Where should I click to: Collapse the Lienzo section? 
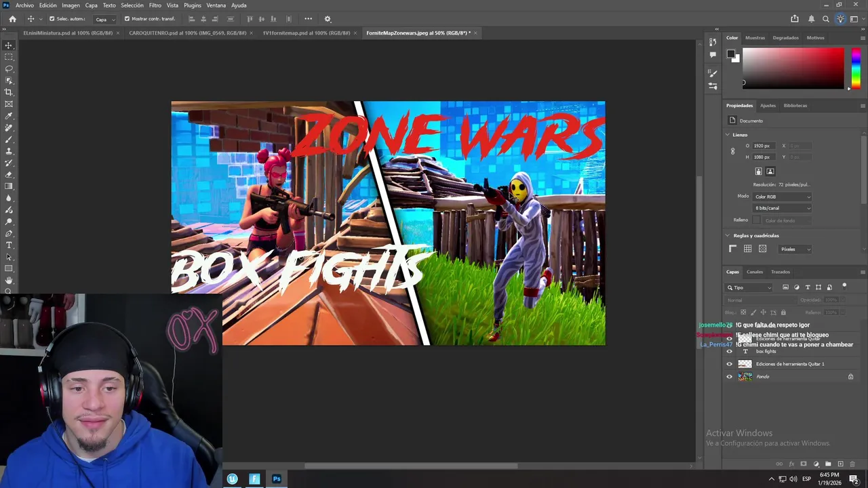[727, 135]
